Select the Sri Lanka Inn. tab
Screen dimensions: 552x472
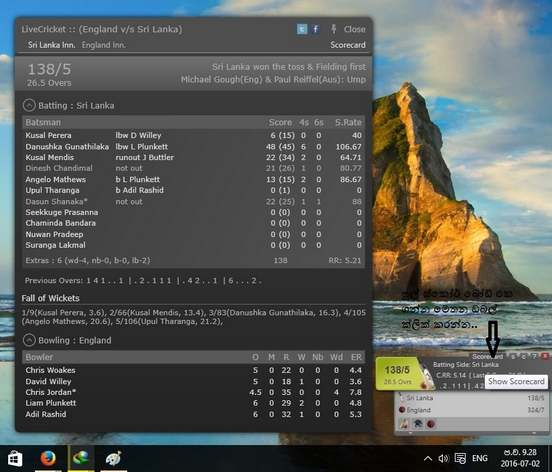pos(51,45)
